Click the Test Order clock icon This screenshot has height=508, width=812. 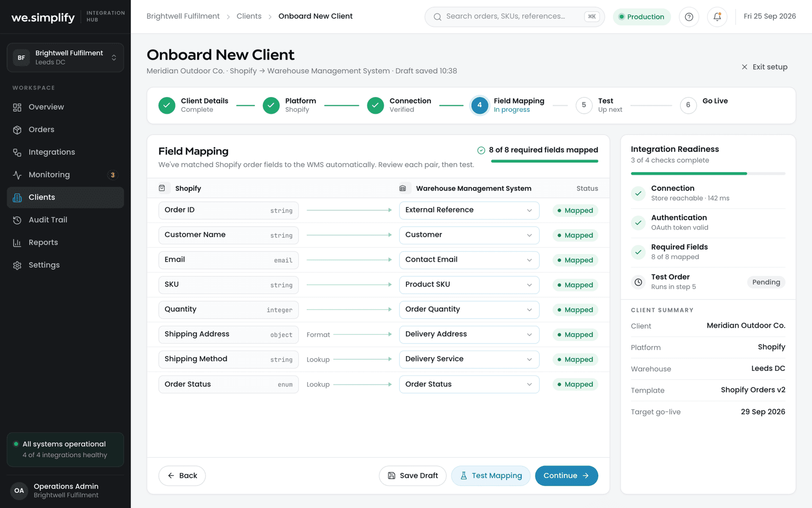click(638, 282)
